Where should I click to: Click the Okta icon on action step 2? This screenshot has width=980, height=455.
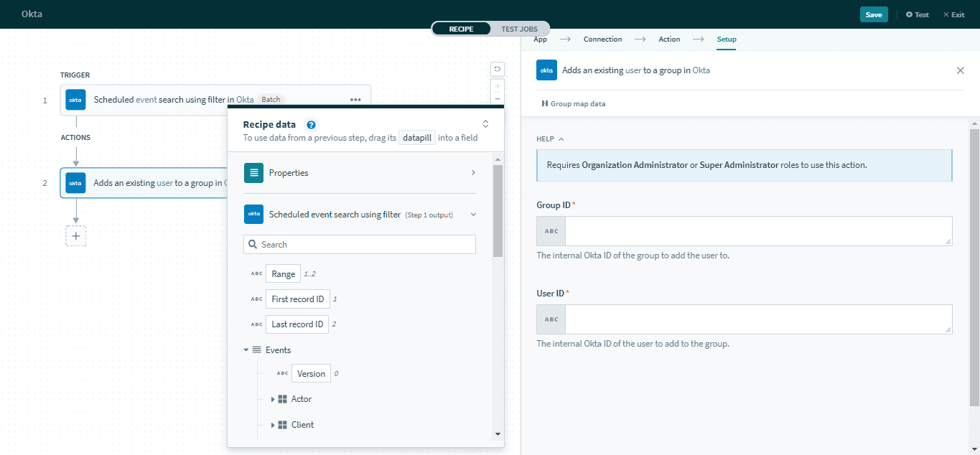pyautogui.click(x=75, y=183)
